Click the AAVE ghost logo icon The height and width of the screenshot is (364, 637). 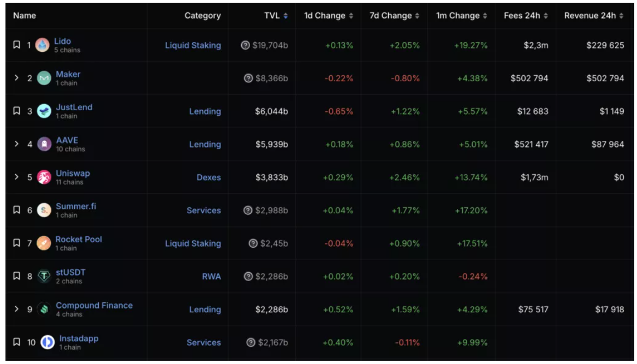(44, 145)
